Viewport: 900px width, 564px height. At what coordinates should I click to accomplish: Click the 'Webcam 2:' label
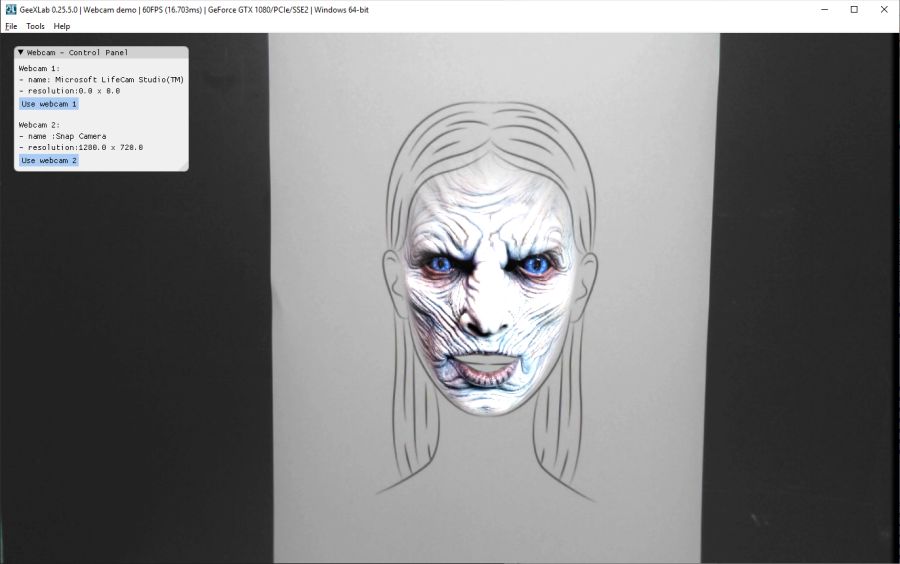tap(39, 125)
